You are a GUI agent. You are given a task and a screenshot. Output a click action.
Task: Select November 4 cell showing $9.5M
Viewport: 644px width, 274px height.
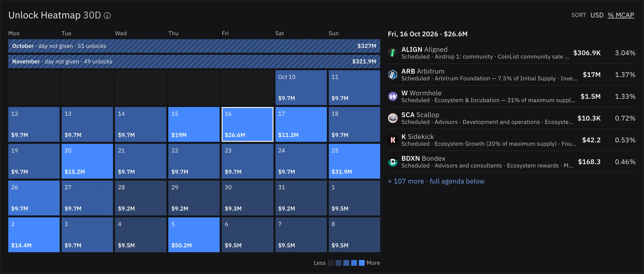tap(140, 235)
